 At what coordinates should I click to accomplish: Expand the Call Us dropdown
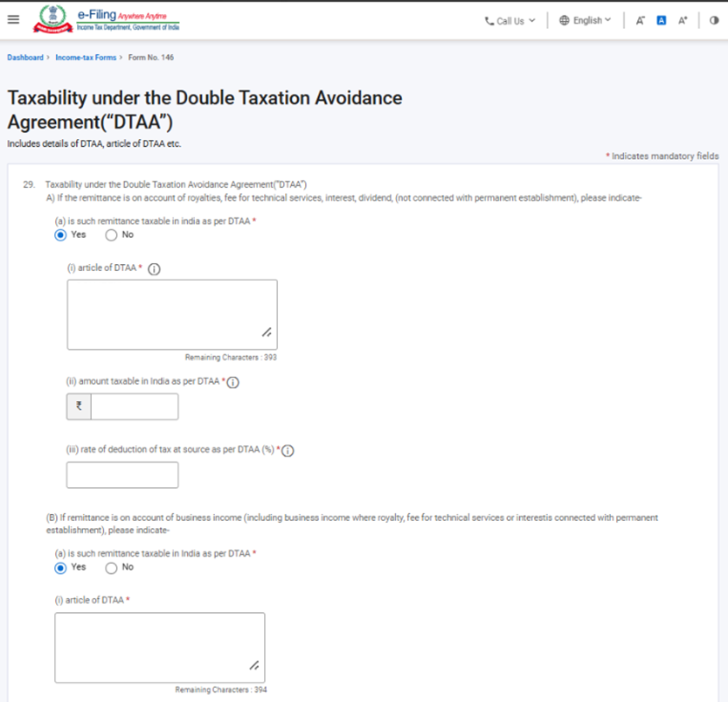pos(510,21)
